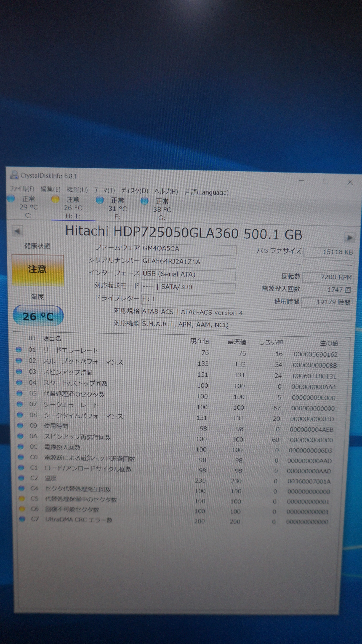Click the 現在値 column header

pos(200,341)
